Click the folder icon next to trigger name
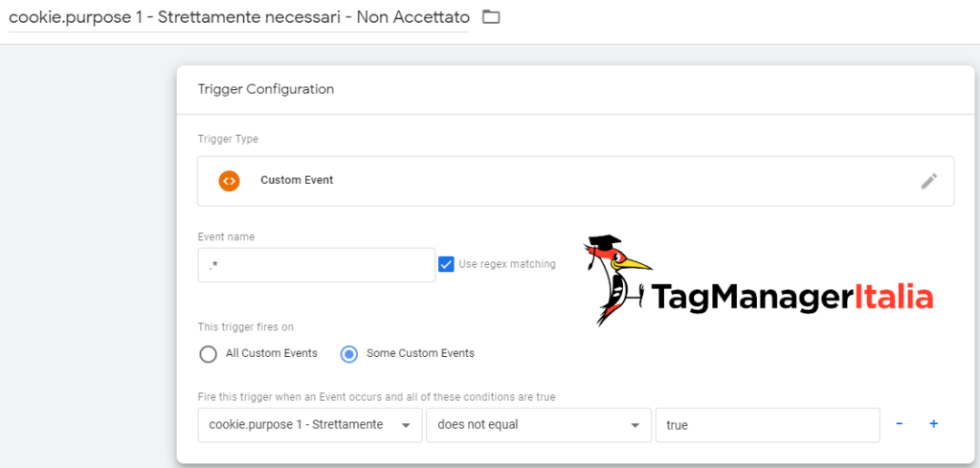 click(491, 16)
